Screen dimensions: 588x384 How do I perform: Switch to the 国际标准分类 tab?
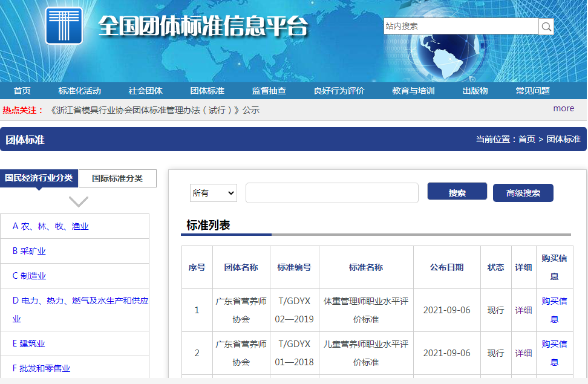117,178
